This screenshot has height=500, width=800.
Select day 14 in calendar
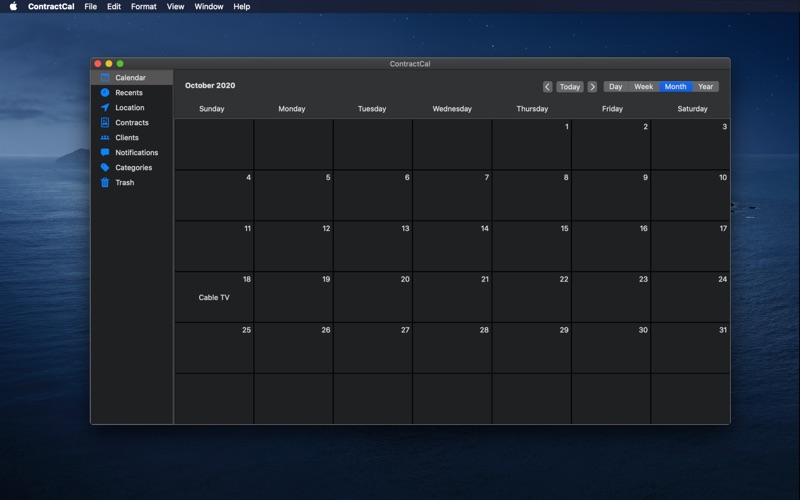coord(452,246)
